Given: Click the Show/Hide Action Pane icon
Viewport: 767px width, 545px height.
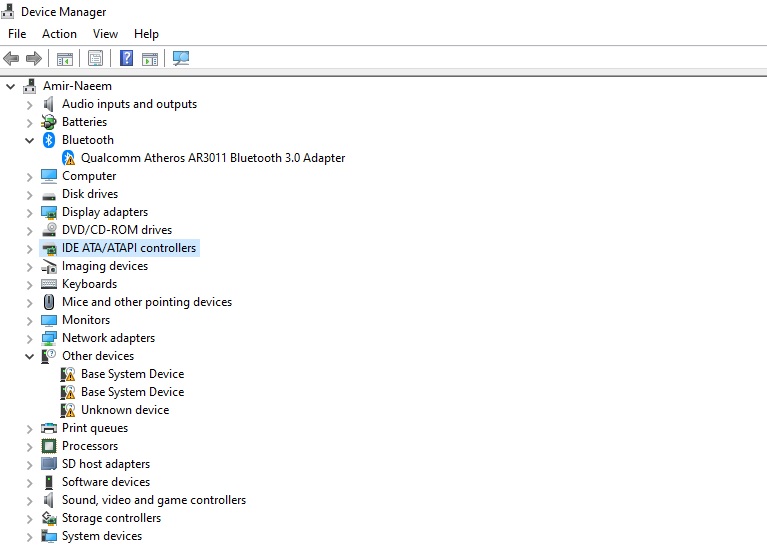Looking at the screenshot, I should [x=150, y=59].
